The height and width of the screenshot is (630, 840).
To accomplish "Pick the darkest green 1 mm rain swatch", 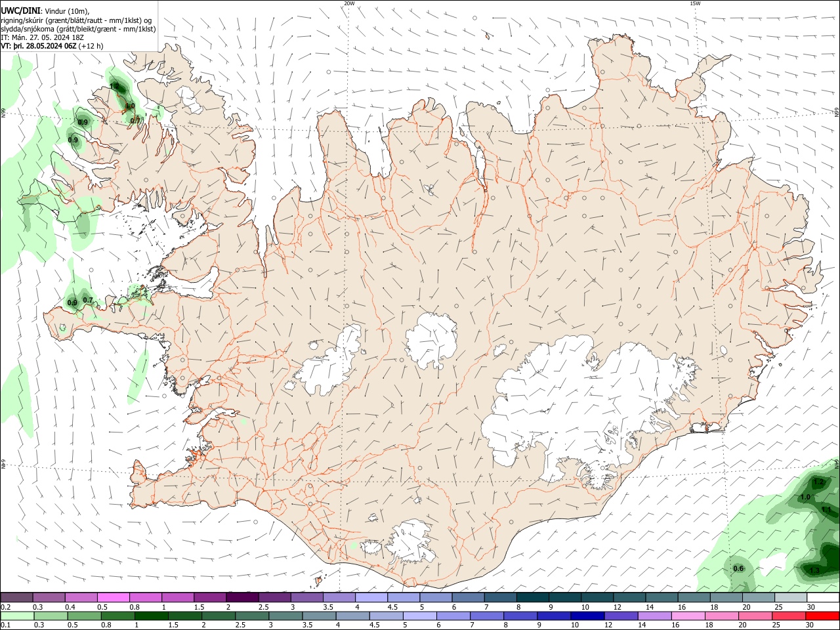I will pos(151,616).
